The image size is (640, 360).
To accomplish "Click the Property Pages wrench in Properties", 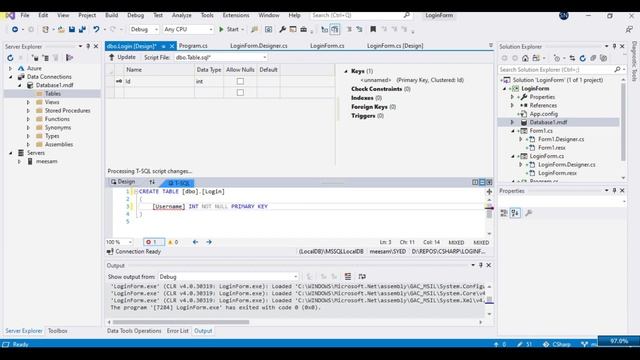I will 529,213.
